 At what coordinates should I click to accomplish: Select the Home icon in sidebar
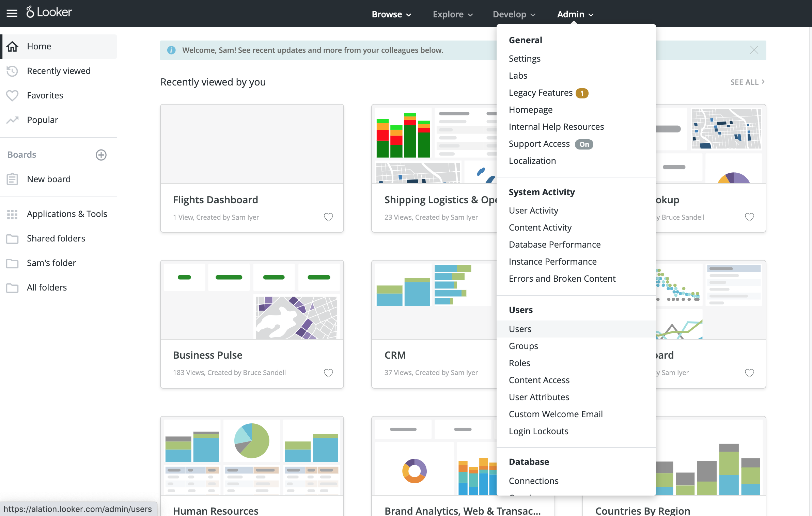click(13, 46)
